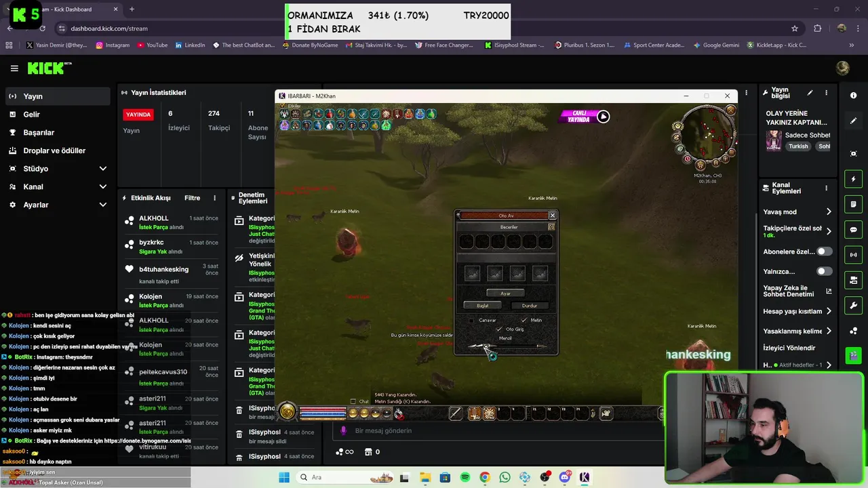Click the shop icon below chat input

(368, 451)
